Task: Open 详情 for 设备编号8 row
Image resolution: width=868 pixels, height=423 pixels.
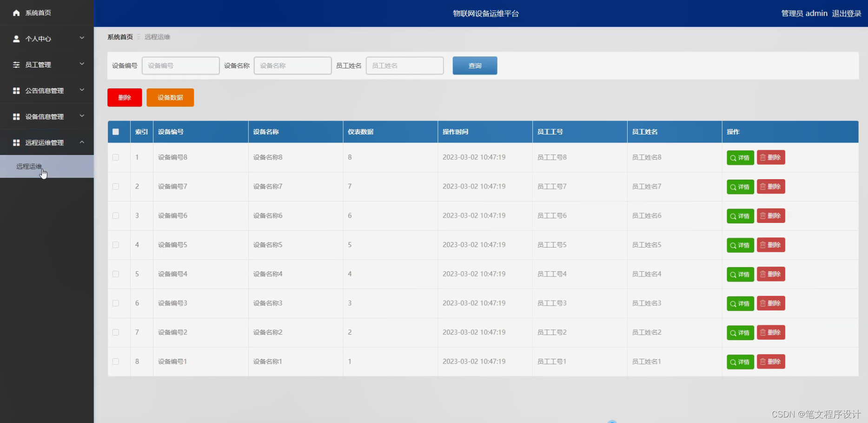Action: click(x=740, y=158)
